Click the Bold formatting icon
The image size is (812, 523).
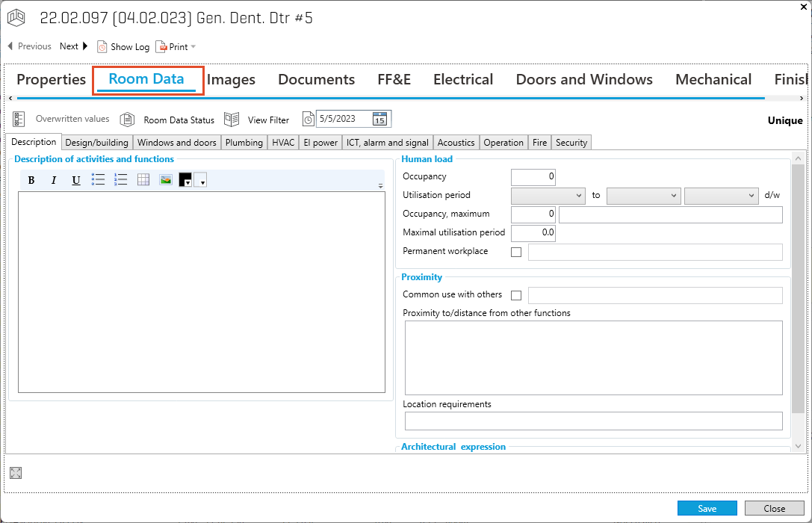tap(31, 180)
